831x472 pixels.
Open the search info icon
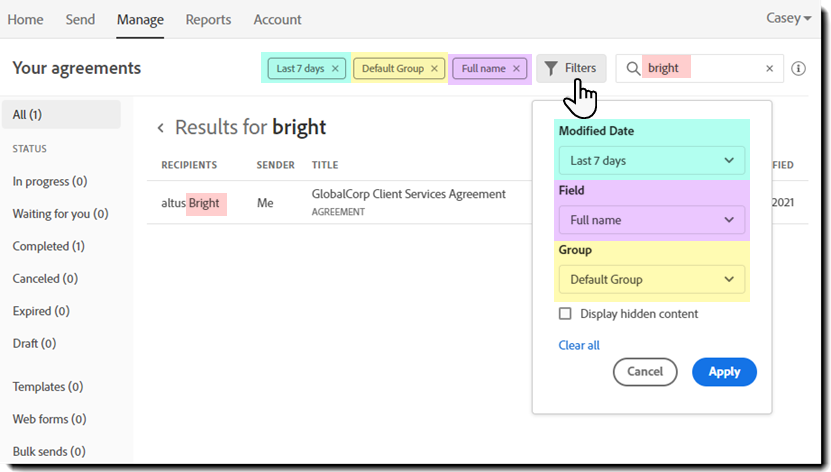798,69
